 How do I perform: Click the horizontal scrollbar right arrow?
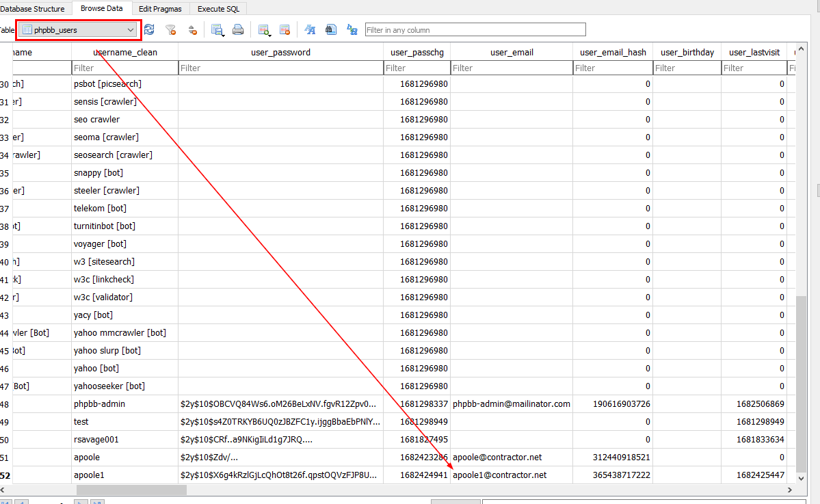click(791, 490)
